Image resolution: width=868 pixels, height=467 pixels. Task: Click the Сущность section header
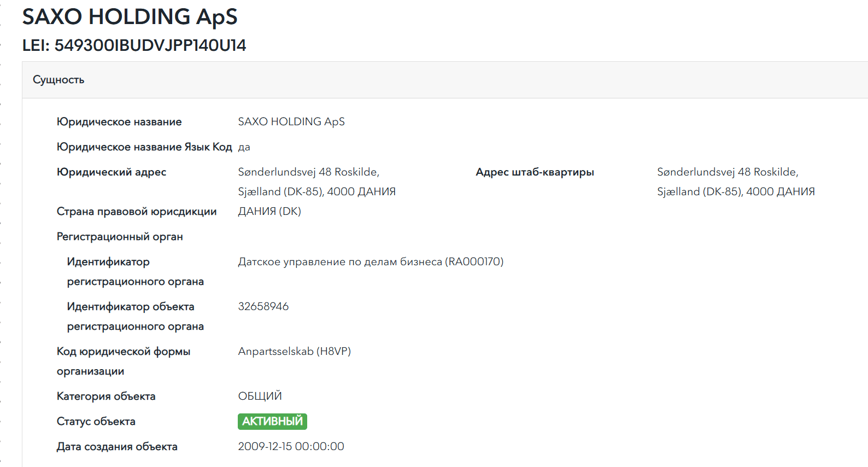[58, 80]
